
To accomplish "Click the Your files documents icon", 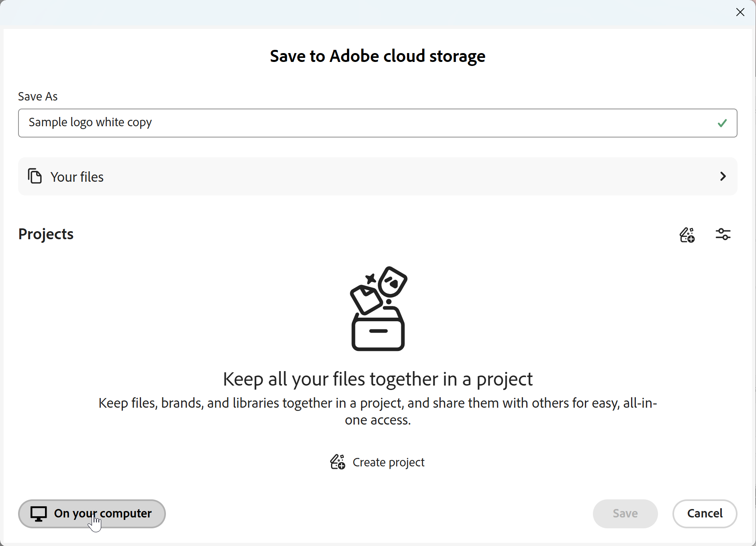I will 35,176.
